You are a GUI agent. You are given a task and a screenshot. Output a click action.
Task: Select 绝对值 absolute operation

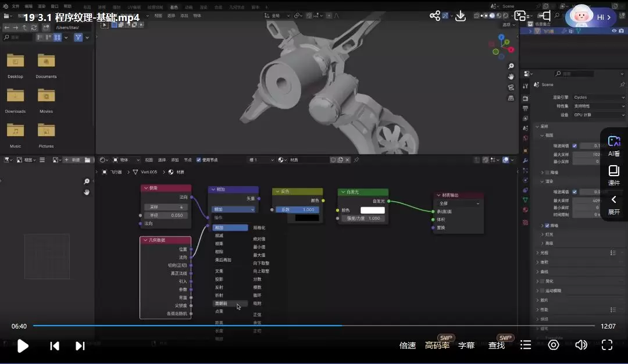tap(259, 238)
